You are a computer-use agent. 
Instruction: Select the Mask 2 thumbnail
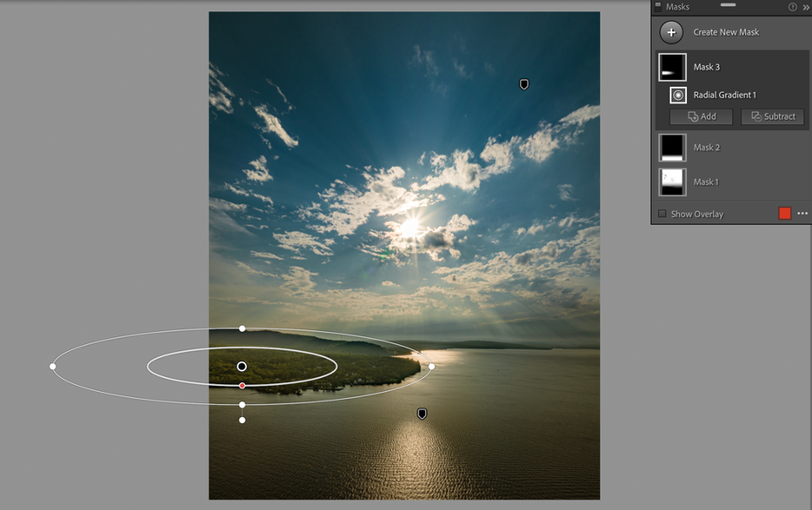click(672, 147)
